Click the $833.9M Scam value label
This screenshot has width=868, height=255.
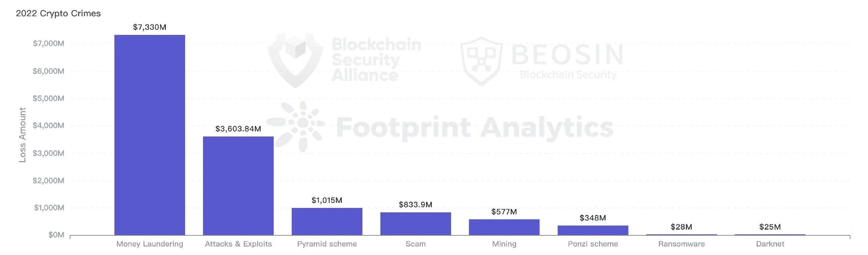tap(416, 205)
